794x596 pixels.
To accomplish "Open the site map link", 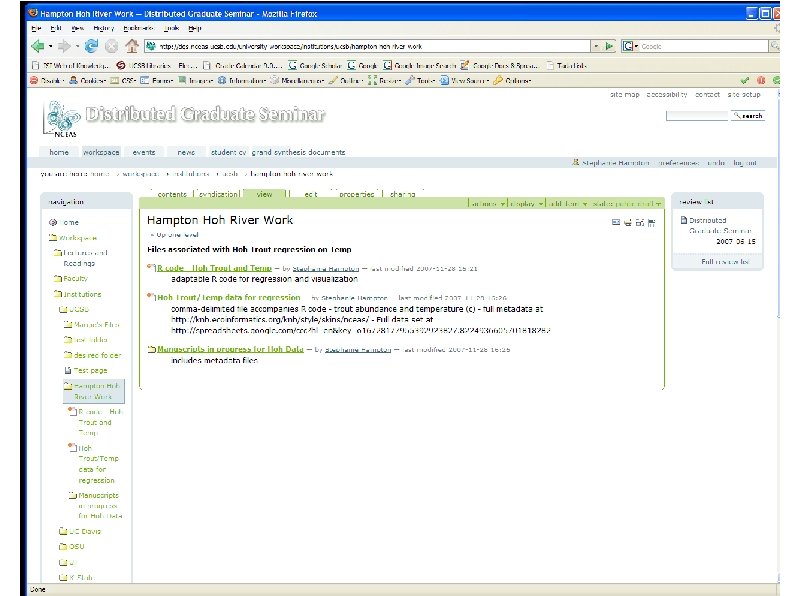I will (x=624, y=95).
